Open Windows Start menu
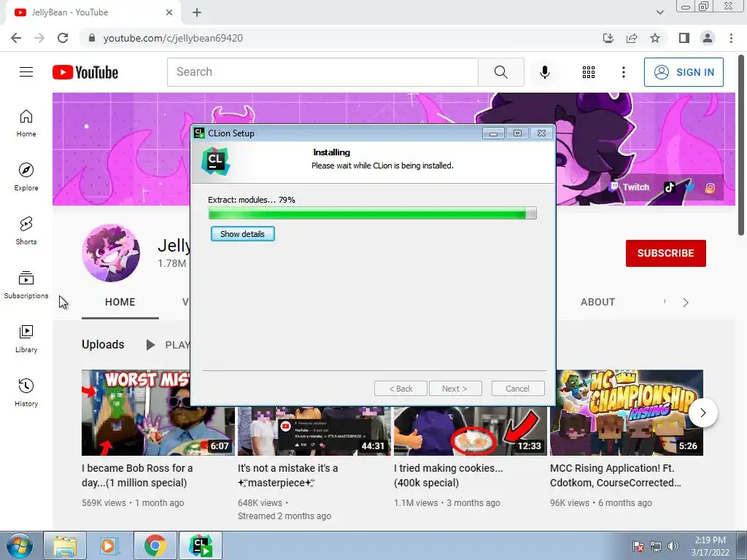The image size is (747, 560). coord(19,545)
